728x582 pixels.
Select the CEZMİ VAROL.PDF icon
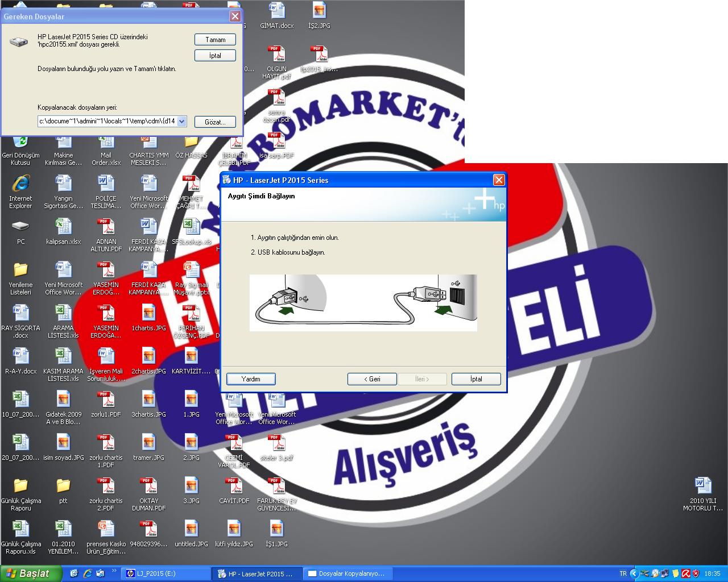(234, 442)
